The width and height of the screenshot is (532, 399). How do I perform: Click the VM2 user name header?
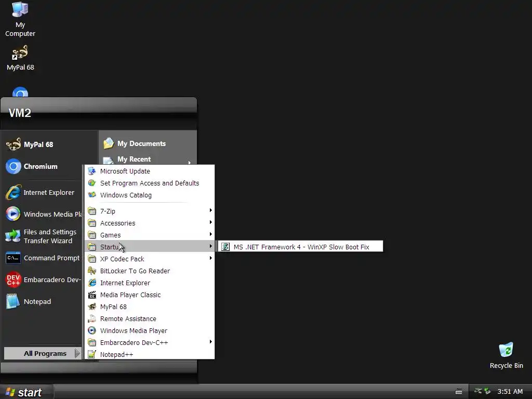(20, 113)
